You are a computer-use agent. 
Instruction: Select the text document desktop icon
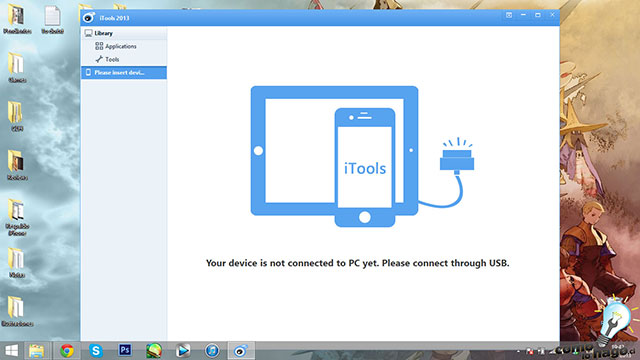[53, 19]
